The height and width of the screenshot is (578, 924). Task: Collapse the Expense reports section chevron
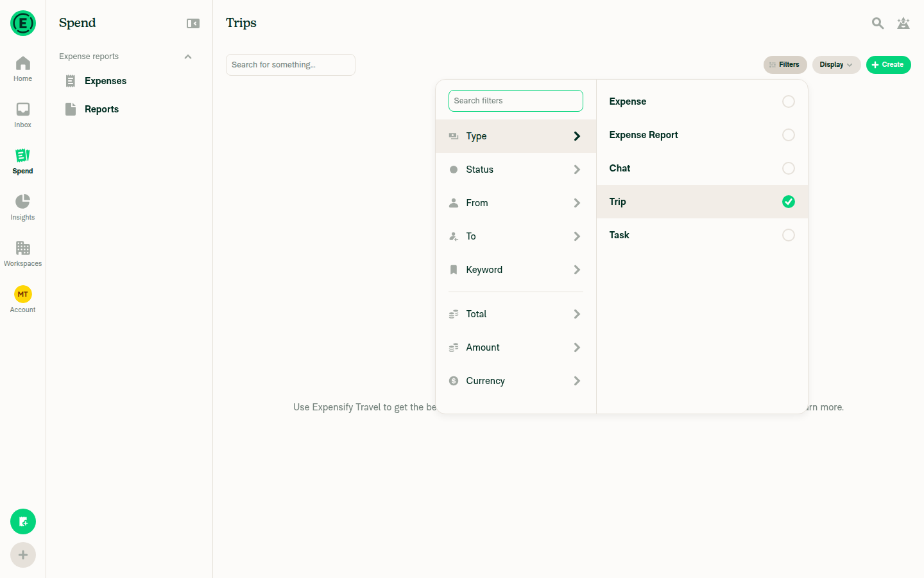point(188,57)
